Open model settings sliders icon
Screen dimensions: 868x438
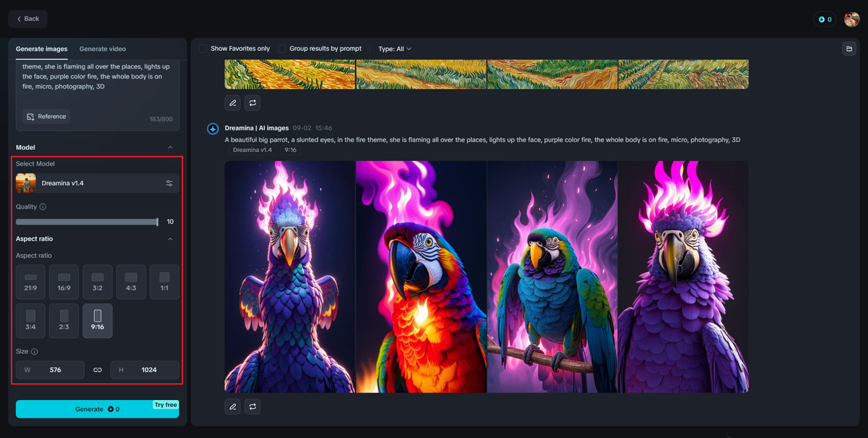point(170,183)
